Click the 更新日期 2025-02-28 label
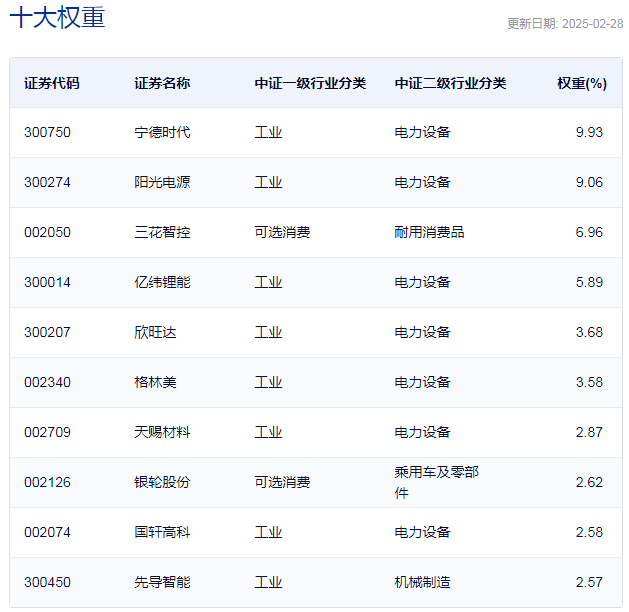The image size is (629, 612). coord(564,24)
